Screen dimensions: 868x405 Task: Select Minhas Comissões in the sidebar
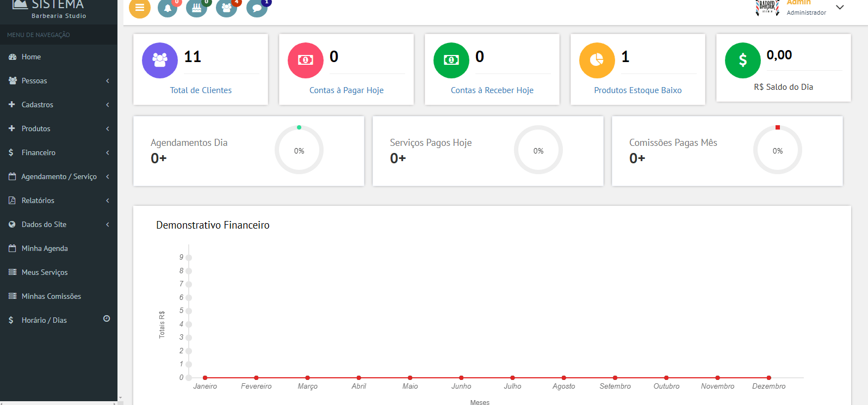(51, 296)
